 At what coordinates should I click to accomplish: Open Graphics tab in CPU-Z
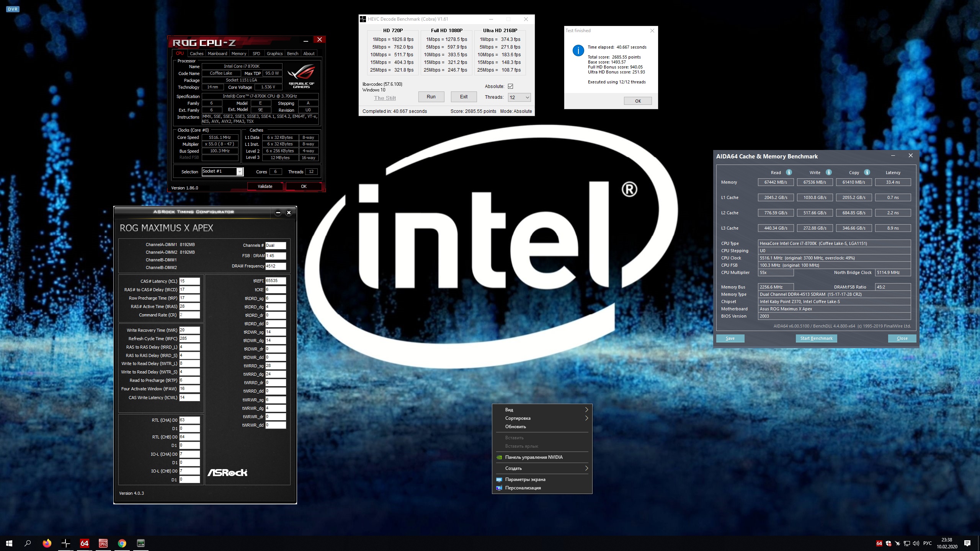274,54
